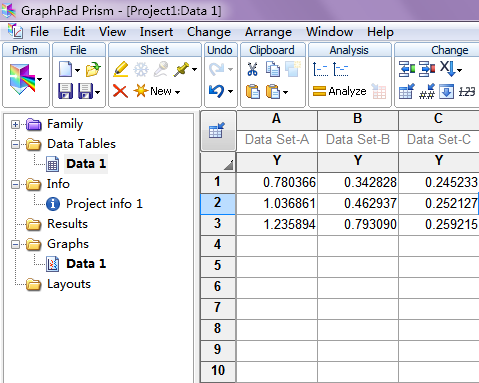Click the sort X column icon
The height and width of the screenshot is (383, 479).
click(x=447, y=69)
